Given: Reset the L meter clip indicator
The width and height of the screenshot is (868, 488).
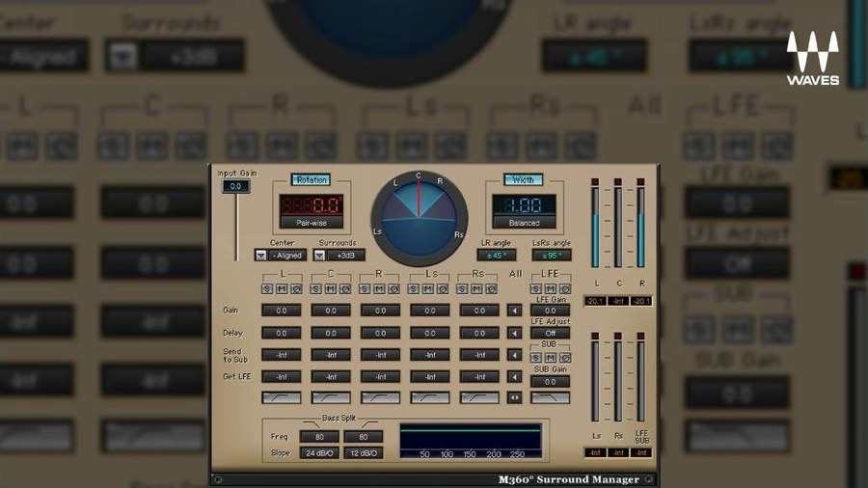Looking at the screenshot, I should pos(595,182).
